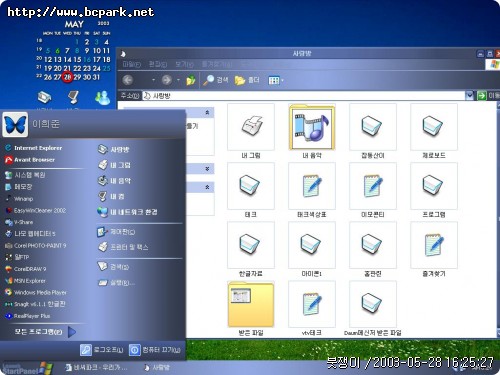Open 내 네트워크 환경 in start menu
The height and width of the screenshot is (375, 500).
click(127, 212)
